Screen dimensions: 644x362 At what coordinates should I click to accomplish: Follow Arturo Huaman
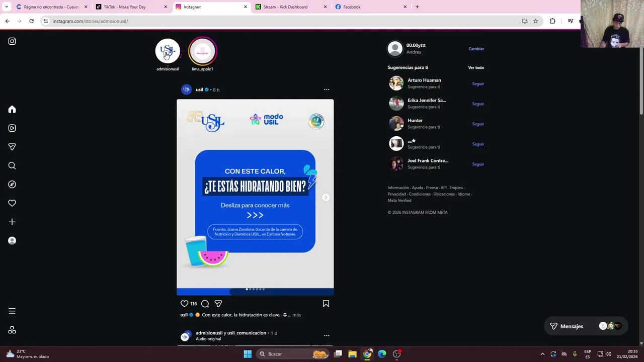[478, 84]
